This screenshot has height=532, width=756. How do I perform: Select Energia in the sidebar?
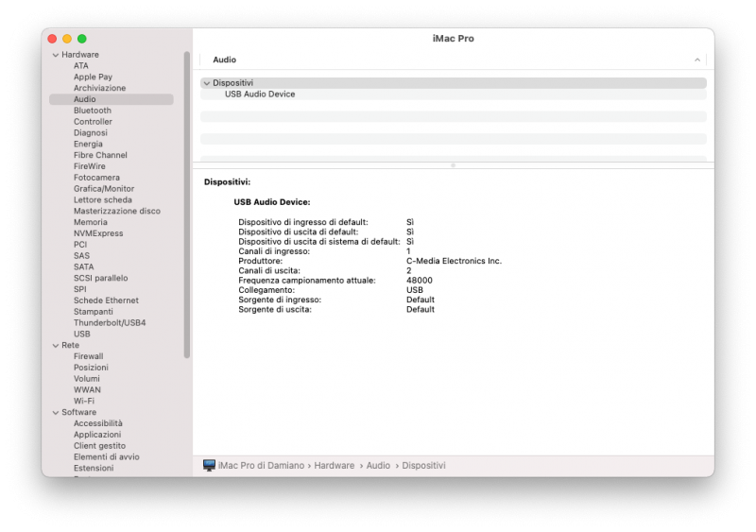88,144
